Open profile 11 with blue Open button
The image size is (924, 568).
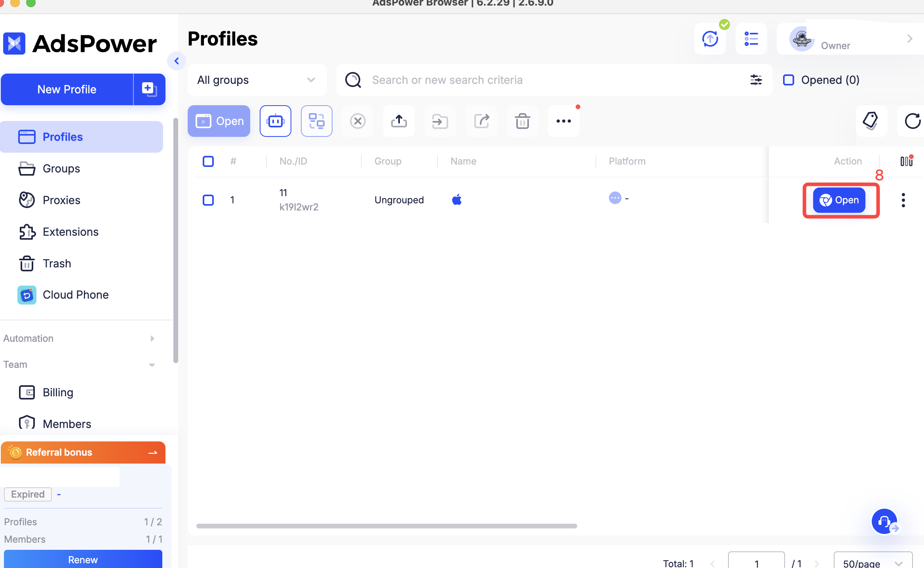click(839, 200)
